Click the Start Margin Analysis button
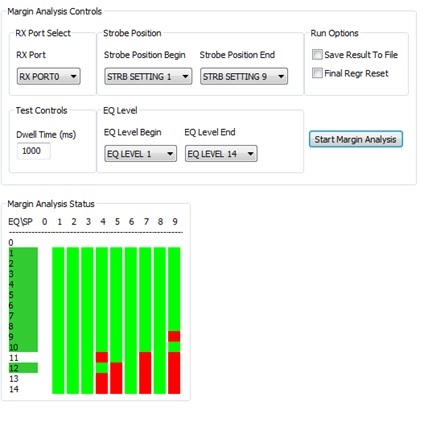Image resolution: width=440 pixels, height=426 pixels. (x=356, y=139)
